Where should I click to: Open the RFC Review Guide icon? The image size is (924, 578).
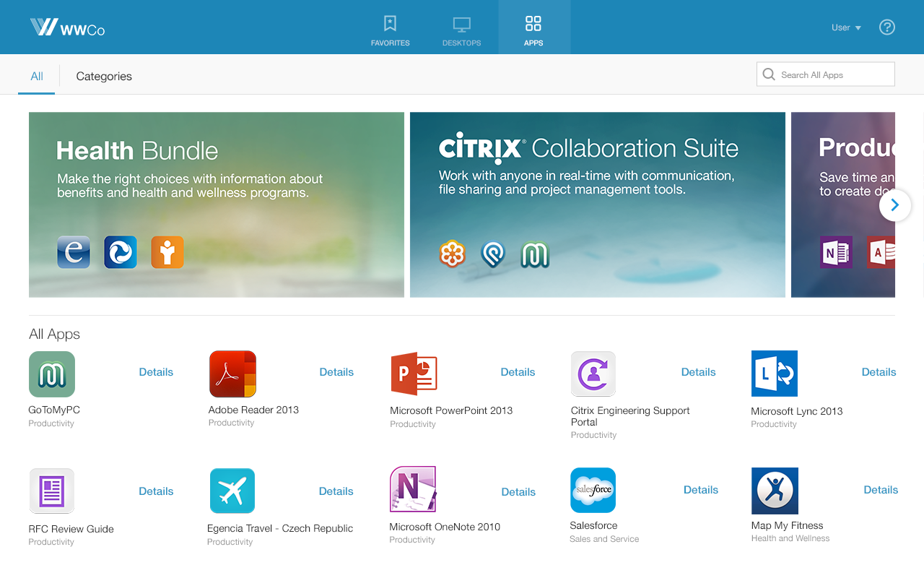[x=52, y=491]
